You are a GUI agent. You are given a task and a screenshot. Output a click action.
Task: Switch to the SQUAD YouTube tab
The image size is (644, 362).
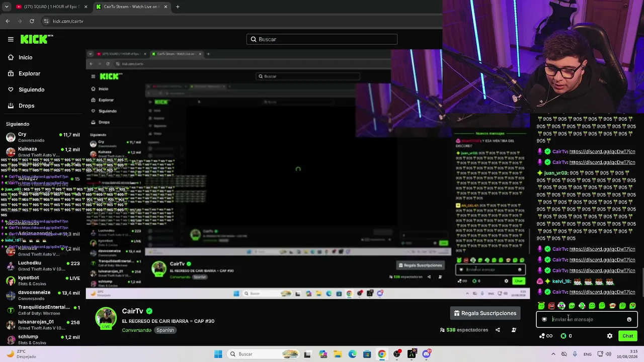pos(50,7)
